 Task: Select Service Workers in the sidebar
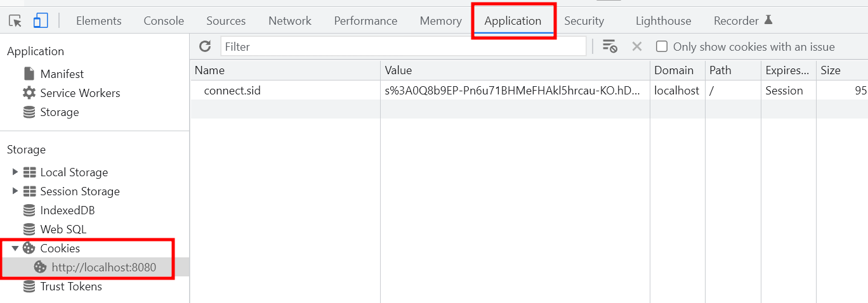pos(80,93)
